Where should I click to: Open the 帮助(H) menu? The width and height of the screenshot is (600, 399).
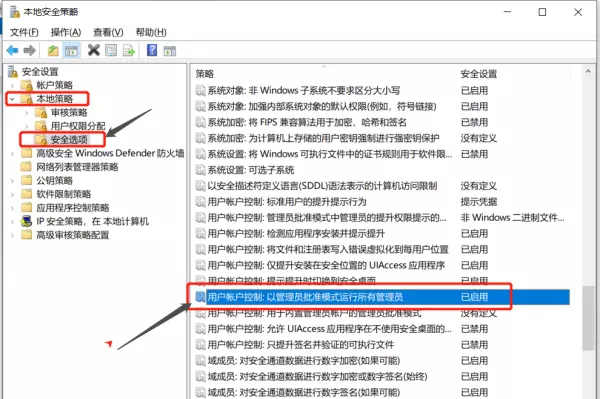151,32
